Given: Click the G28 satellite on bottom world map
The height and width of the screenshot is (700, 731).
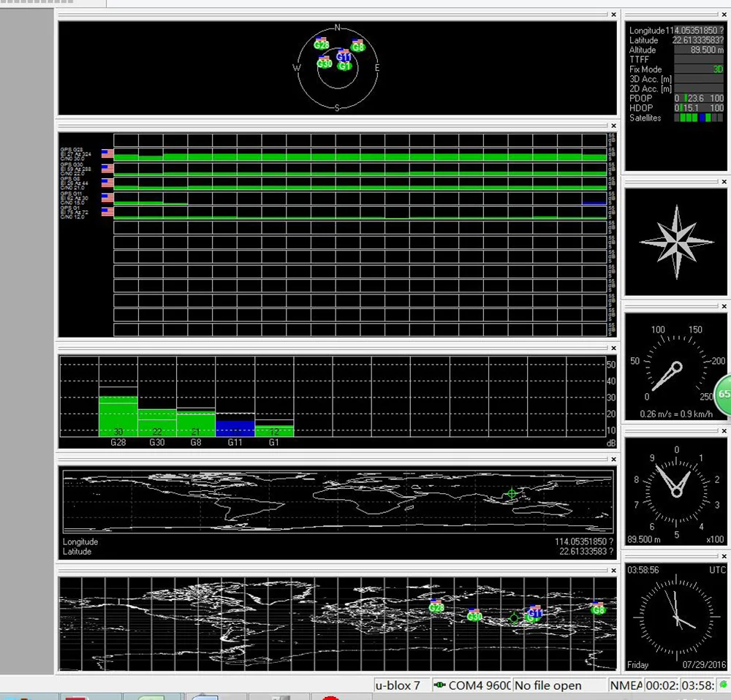Looking at the screenshot, I should point(436,606).
